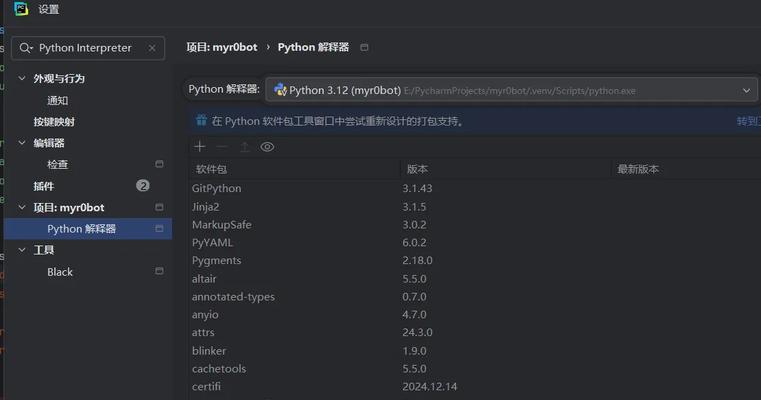Click version 24.3.0 of attrs
The width and height of the screenshot is (761, 400).
click(417, 333)
